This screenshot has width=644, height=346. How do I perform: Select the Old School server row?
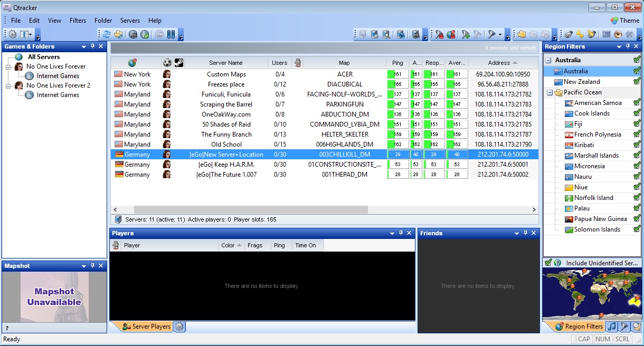325,145
